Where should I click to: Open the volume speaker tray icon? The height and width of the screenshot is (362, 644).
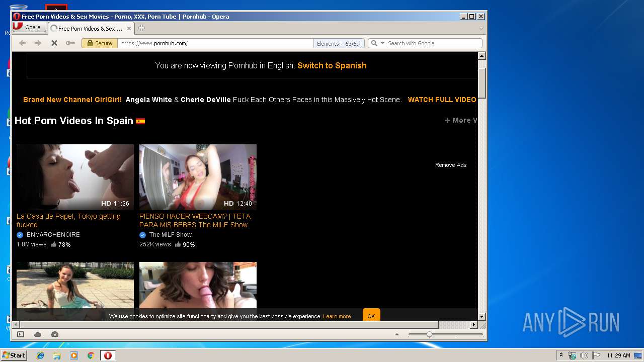[584, 355]
